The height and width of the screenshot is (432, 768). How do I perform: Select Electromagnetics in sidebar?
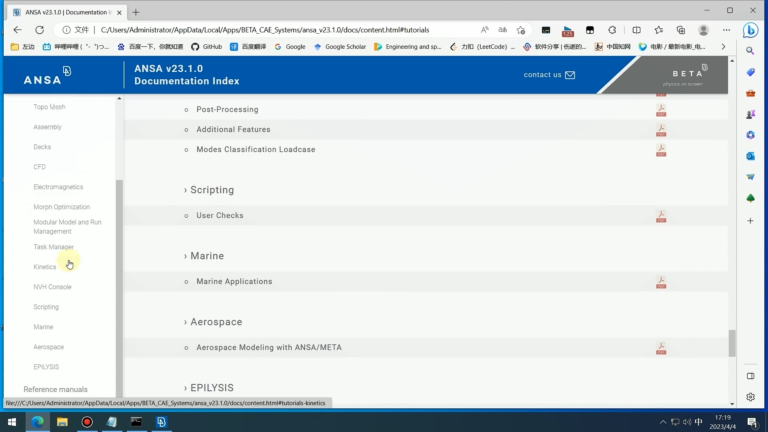point(58,187)
